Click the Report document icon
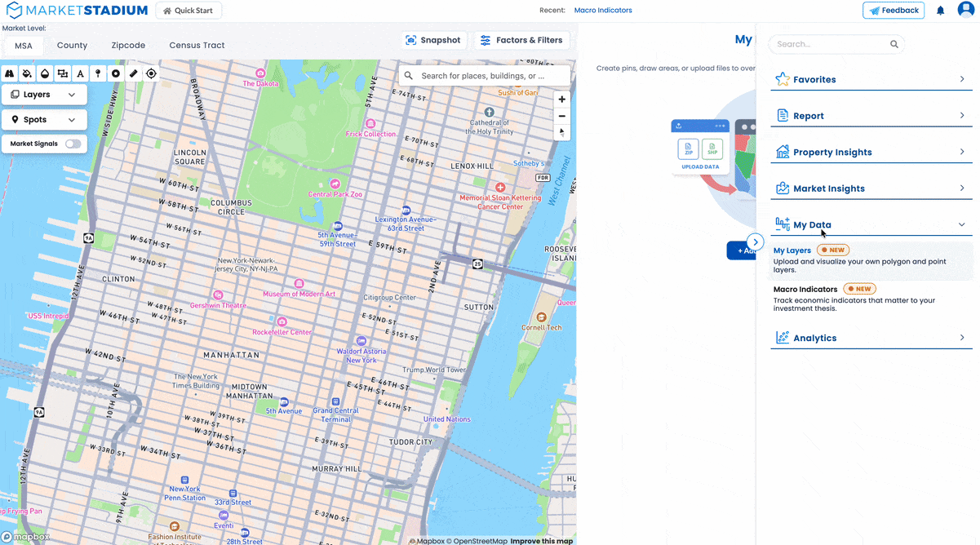Image resolution: width=980 pixels, height=545 pixels. tap(783, 116)
